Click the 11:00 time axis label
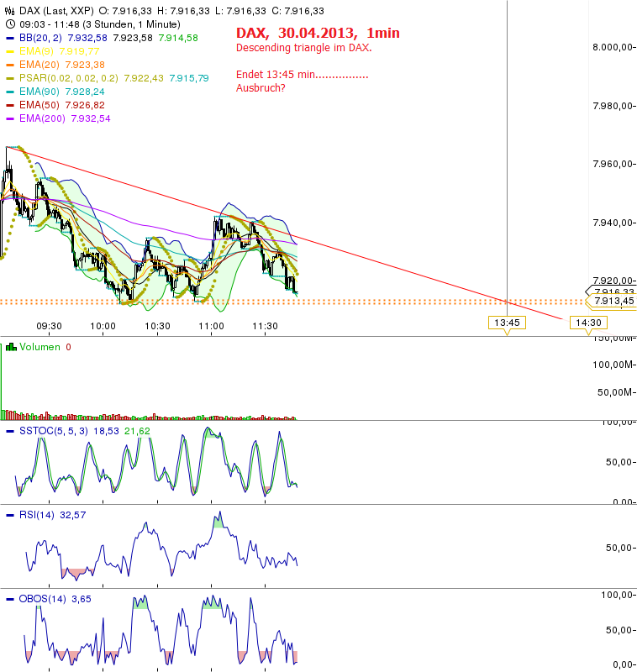This screenshot has height=672, width=637. pos(211,326)
